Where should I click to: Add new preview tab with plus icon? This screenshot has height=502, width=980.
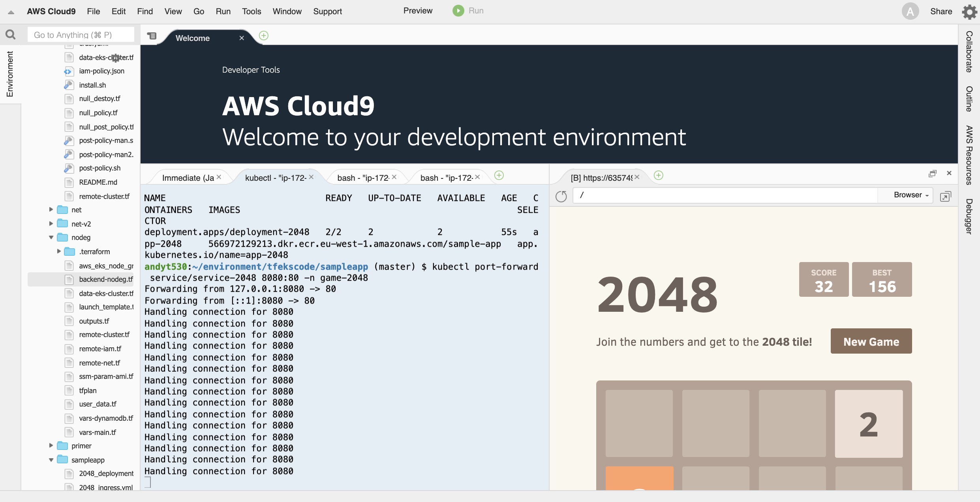point(659,175)
